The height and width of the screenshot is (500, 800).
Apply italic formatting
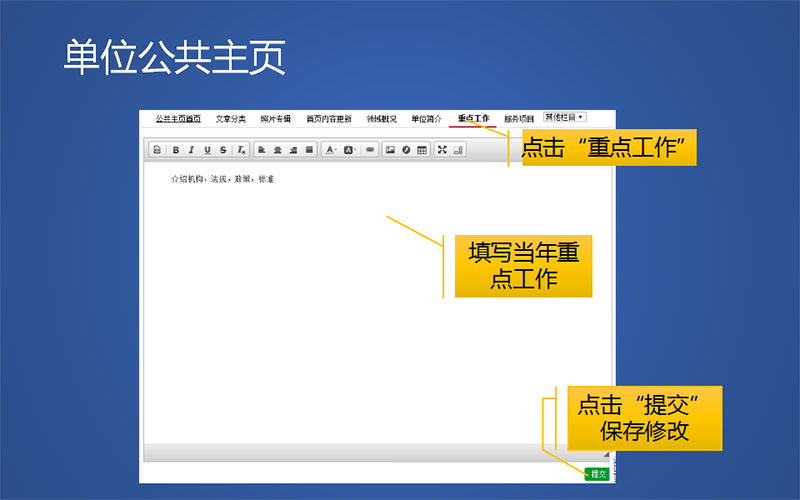(x=192, y=150)
